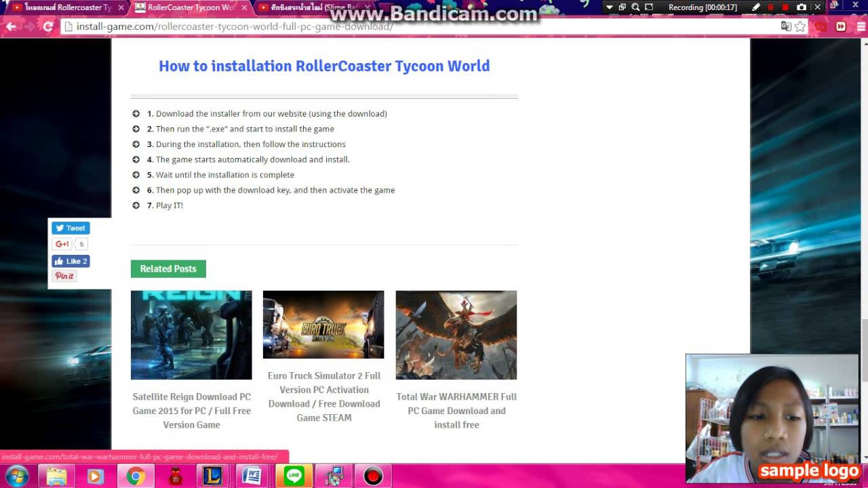Open the Total War WARHAMMER Full PC Game link

(x=456, y=411)
